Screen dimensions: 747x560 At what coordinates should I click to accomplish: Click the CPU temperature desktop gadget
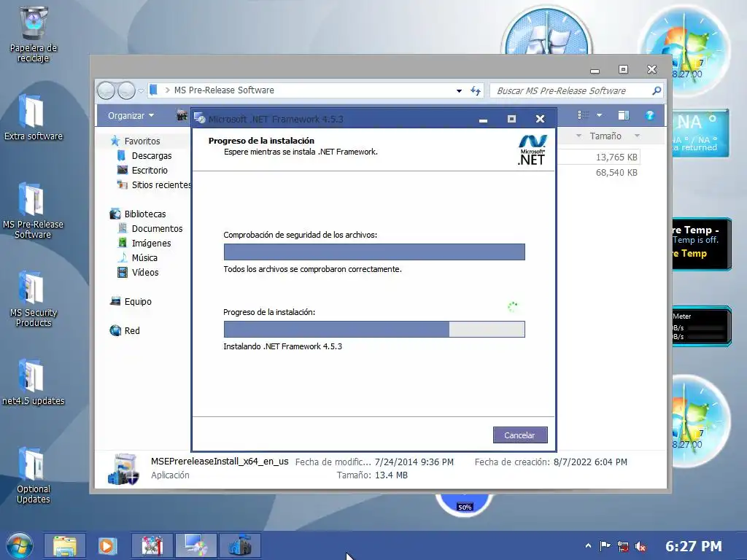pos(701,244)
